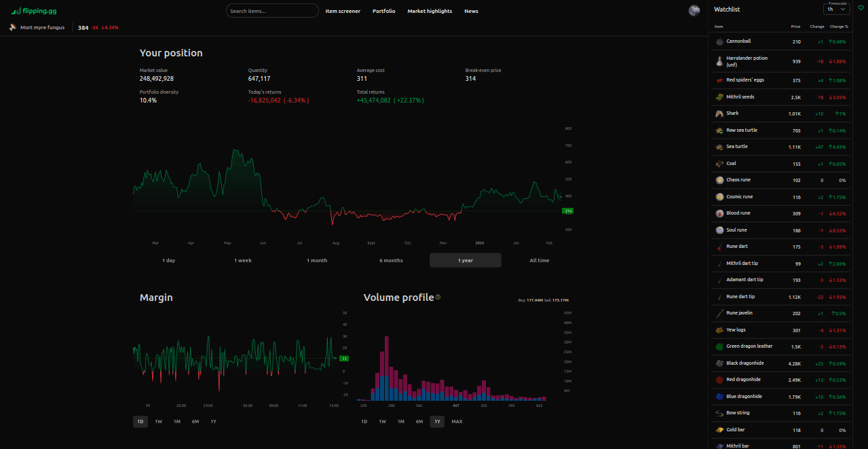Click the Gold bar item icon
The height and width of the screenshot is (449, 868).
pyautogui.click(x=719, y=430)
